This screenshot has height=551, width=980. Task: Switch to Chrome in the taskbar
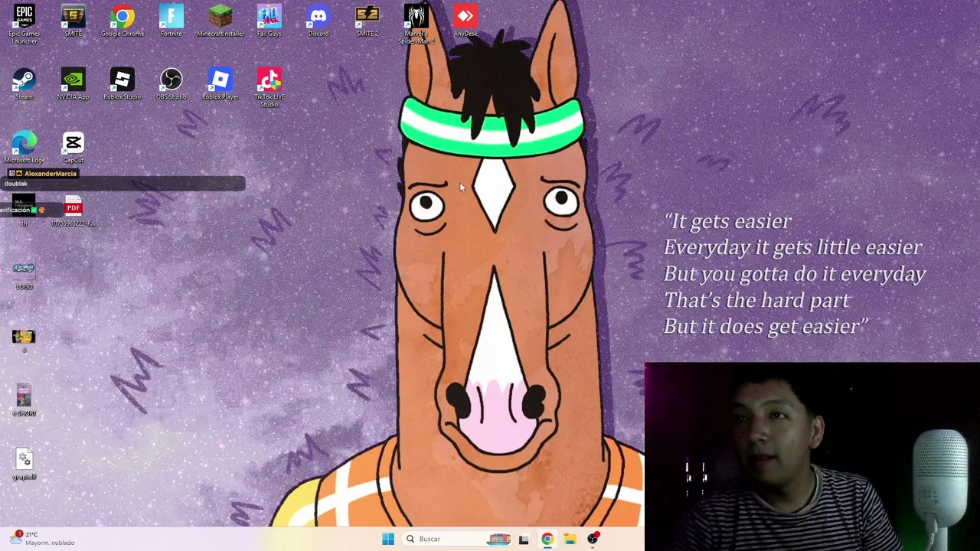(547, 539)
